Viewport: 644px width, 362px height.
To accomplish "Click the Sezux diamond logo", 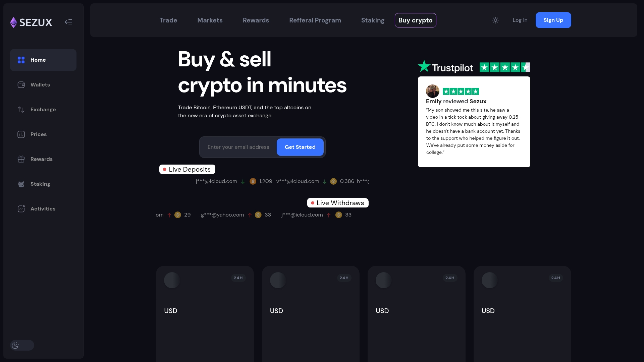I will point(13,22).
